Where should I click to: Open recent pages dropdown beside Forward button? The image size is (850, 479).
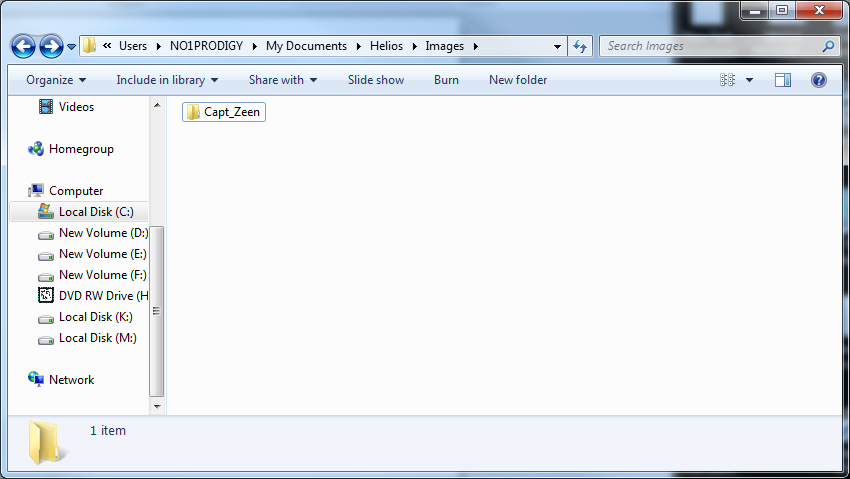(x=71, y=47)
